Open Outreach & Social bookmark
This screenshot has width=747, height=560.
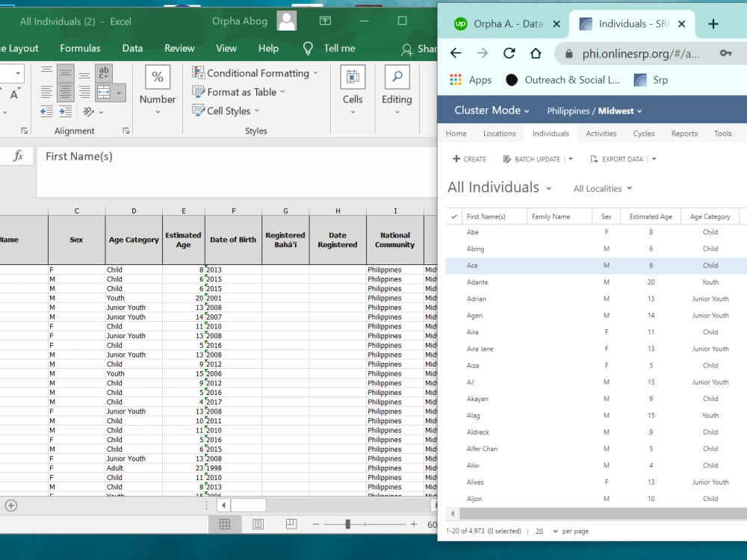coord(563,80)
